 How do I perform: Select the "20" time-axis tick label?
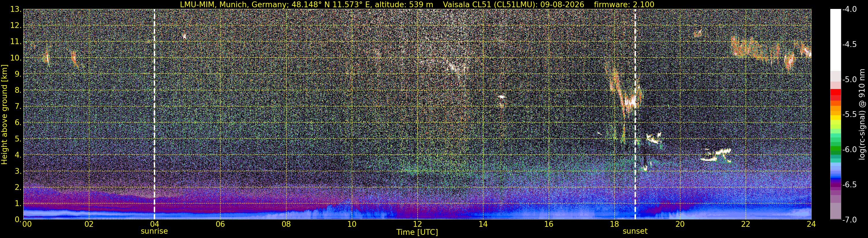pyautogui.click(x=680, y=224)
